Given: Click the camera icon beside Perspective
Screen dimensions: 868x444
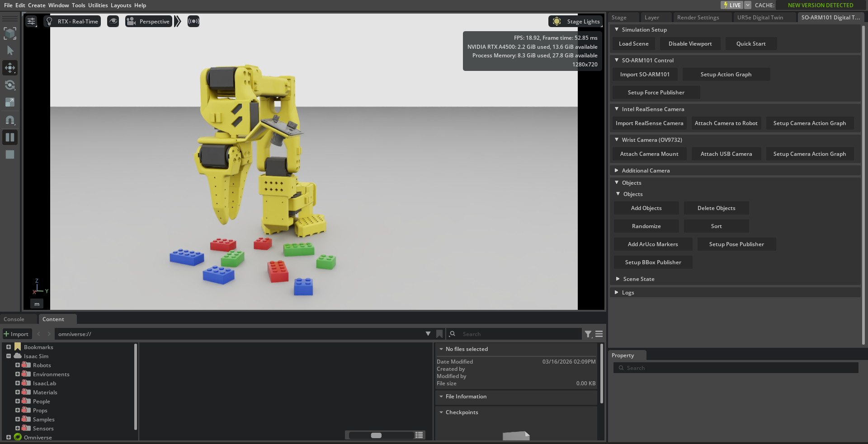Looking at the screenshot, I should [x=131, y=21].
